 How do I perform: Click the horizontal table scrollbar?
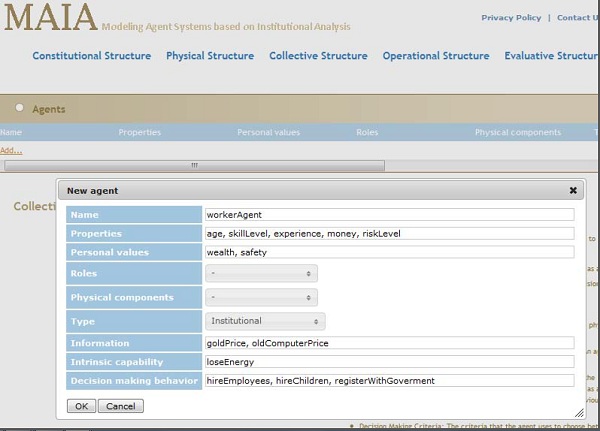pyautogui.click(x=194, y=165)
